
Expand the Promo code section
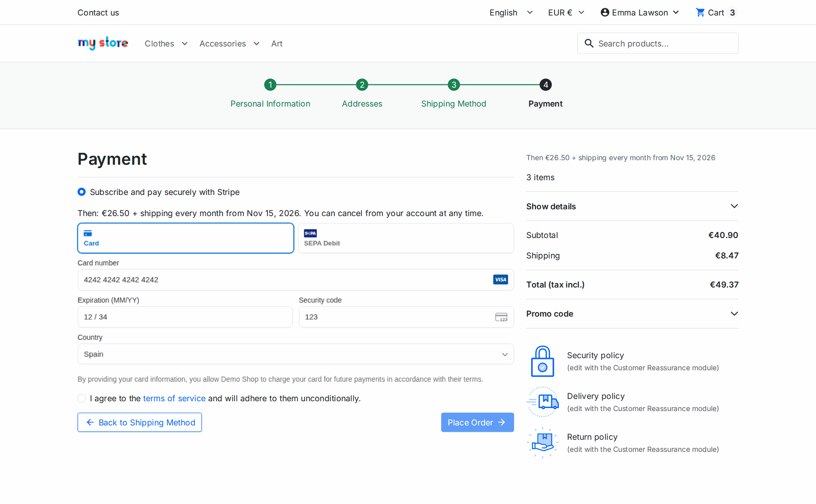tap(632, 314)
